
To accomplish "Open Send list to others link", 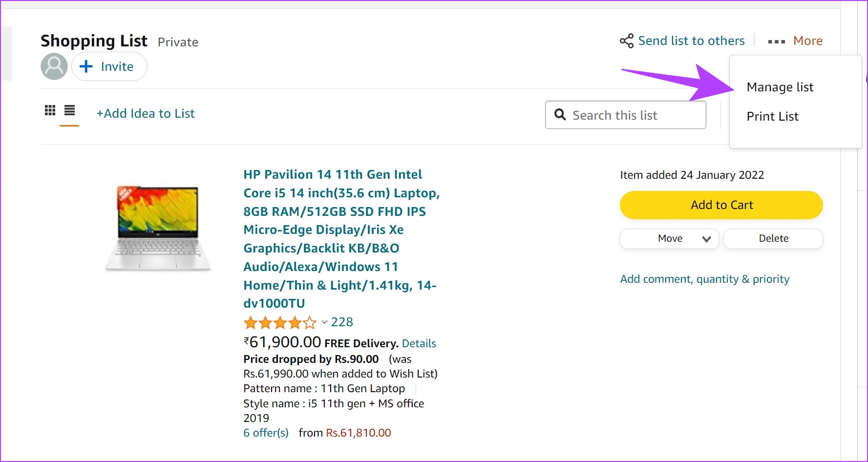I will [691, 41].
